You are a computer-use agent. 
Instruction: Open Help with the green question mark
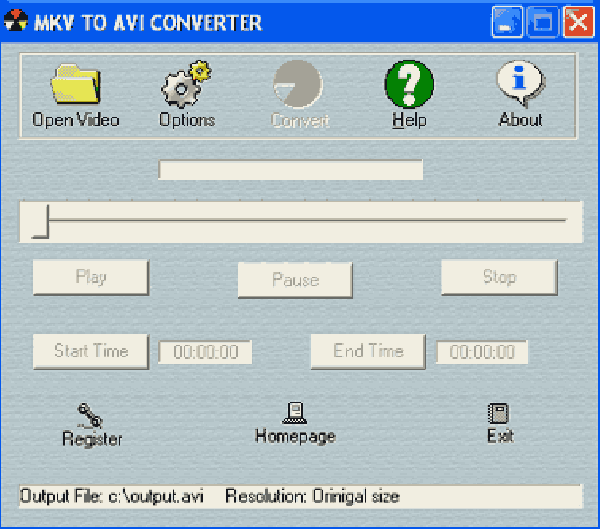(409, 84)
